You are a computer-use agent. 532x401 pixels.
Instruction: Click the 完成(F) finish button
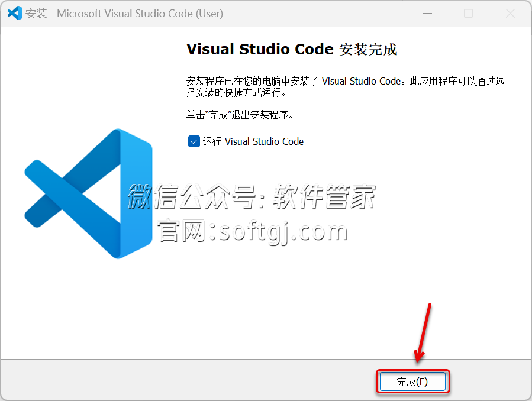point(412,381)
